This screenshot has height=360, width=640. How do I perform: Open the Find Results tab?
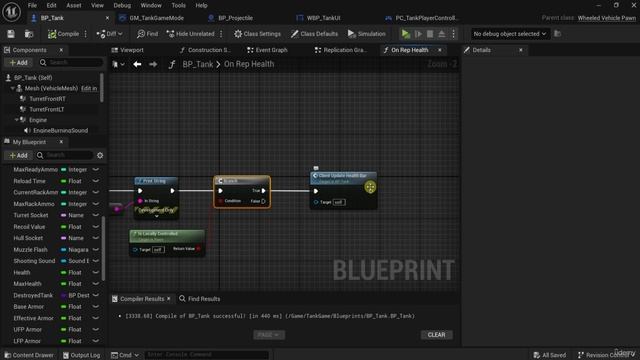pos(200,299)
